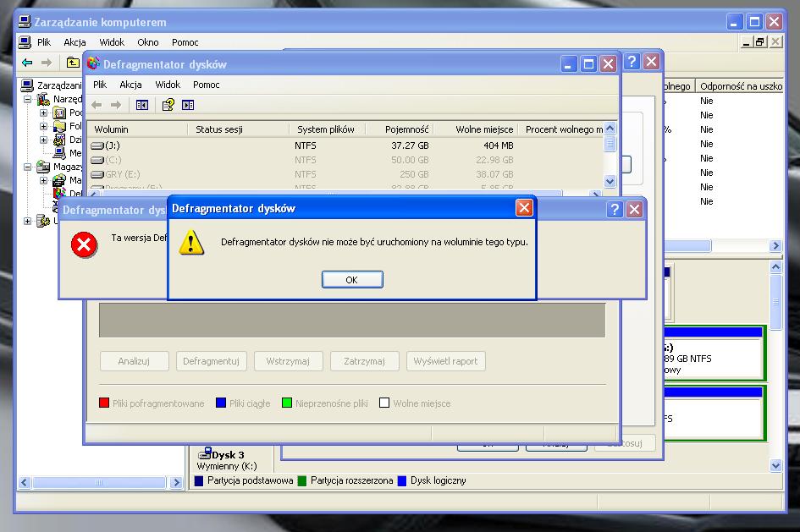800x532 pixels.
Task: Click the up-one-level folder icon in Computer Management
Action: 73,63
